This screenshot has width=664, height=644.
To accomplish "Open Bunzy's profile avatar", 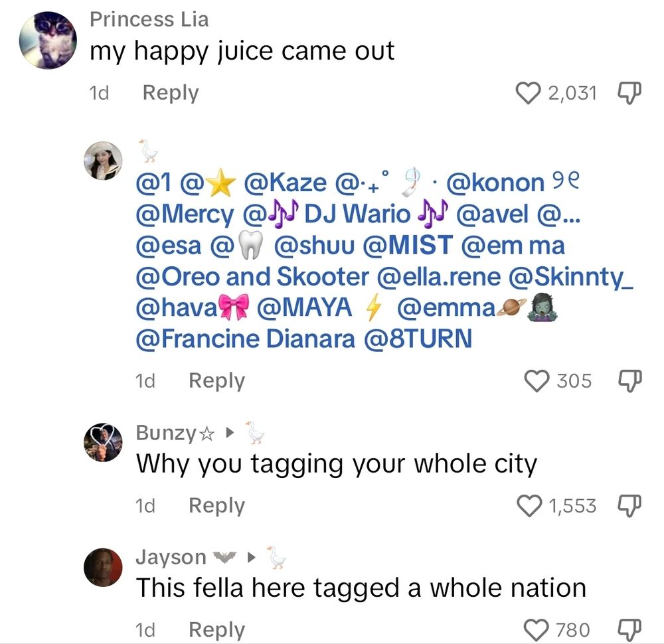I will click(103, 442).
